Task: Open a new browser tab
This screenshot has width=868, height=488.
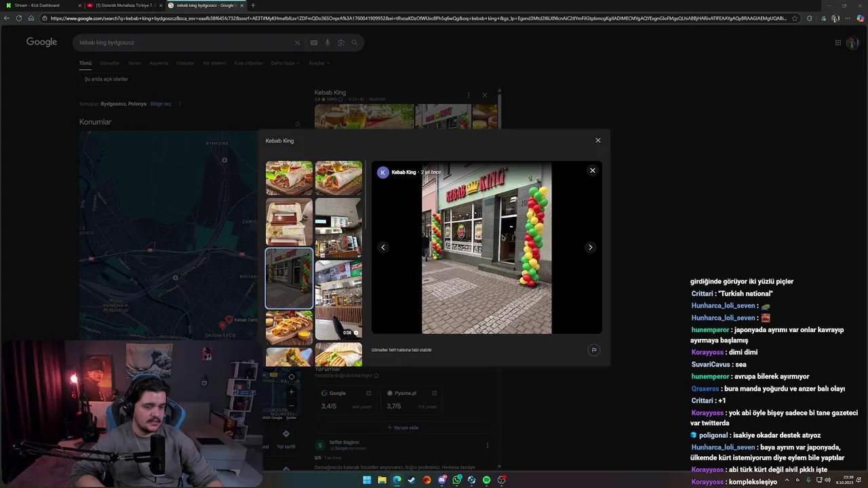Action: [253, 5]
